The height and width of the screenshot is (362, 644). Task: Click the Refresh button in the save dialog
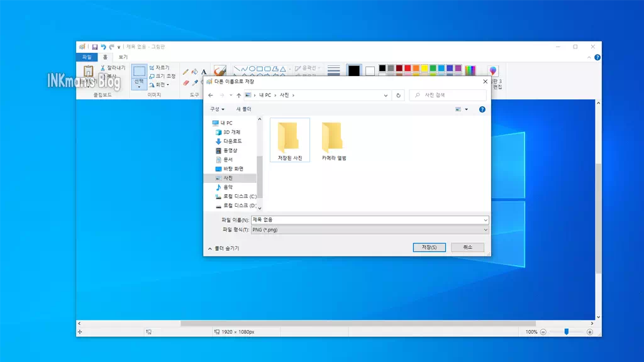point(398,96)
